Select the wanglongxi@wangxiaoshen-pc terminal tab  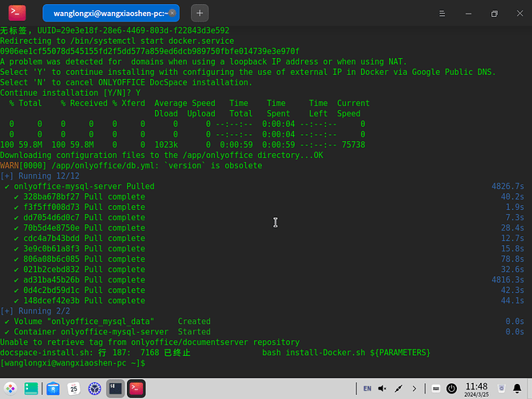click(111, 14)
